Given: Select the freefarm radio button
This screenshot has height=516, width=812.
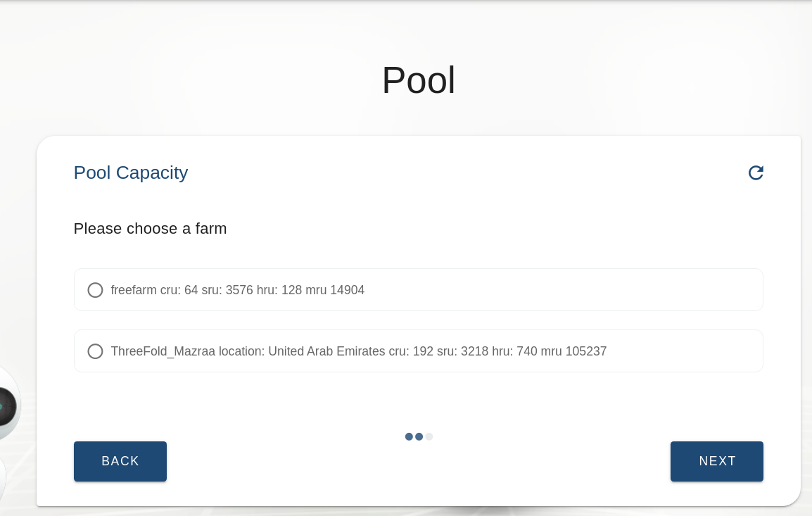Looking at the screenshot, I should tap(95, 289).
